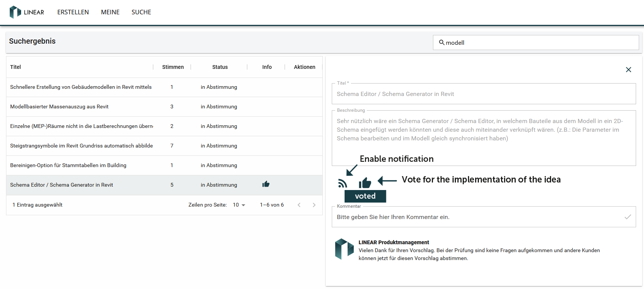
Task: Submit comment with the checkmark icon
Action: 627,217
